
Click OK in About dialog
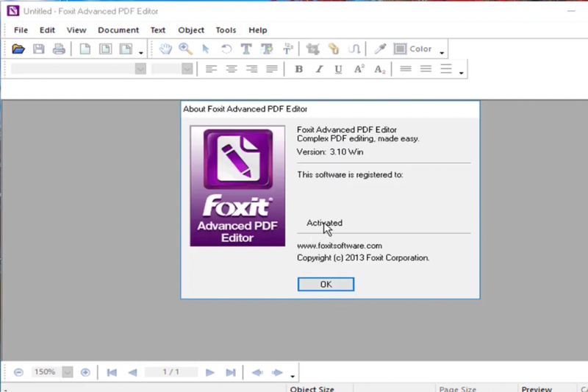(326, 285)
